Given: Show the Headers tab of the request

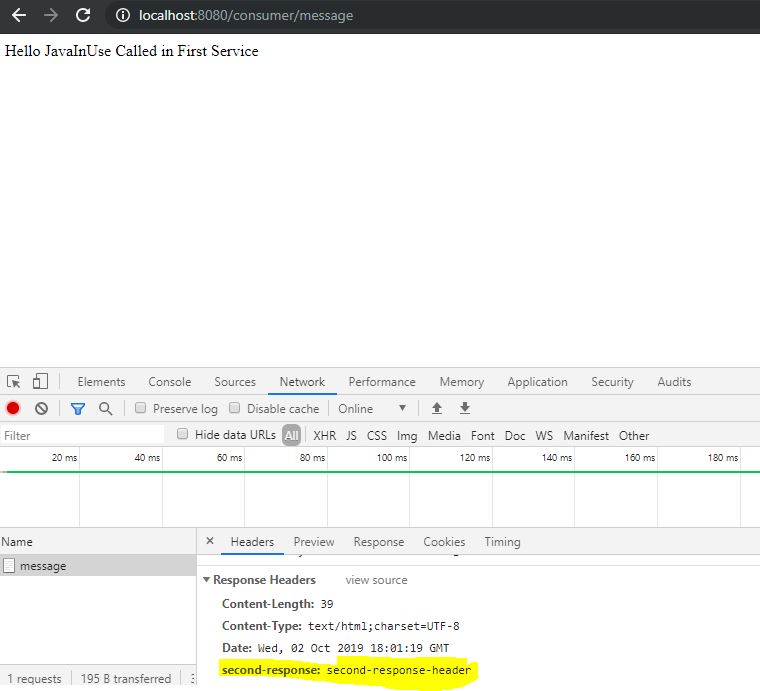Looking at the screenshot, I should [x=253, y=542].
